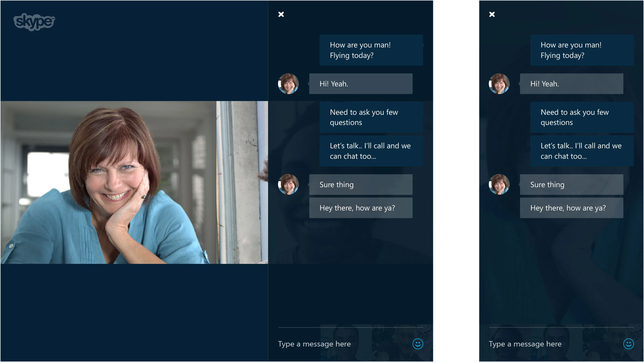Click avatar beside 'Hi! Yeah.' in left chat

click(x=288, y=84)
